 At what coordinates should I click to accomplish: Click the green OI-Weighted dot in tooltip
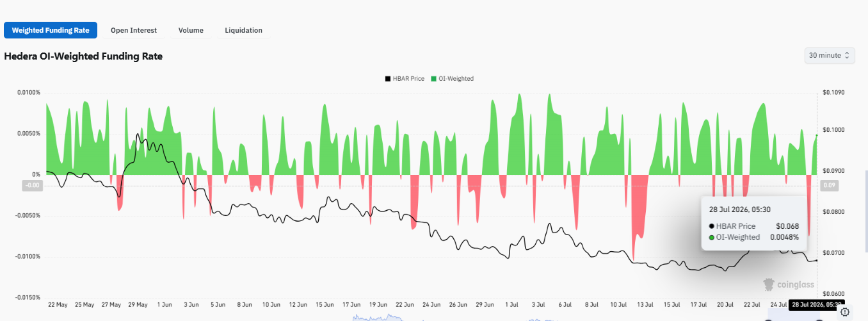712,238
